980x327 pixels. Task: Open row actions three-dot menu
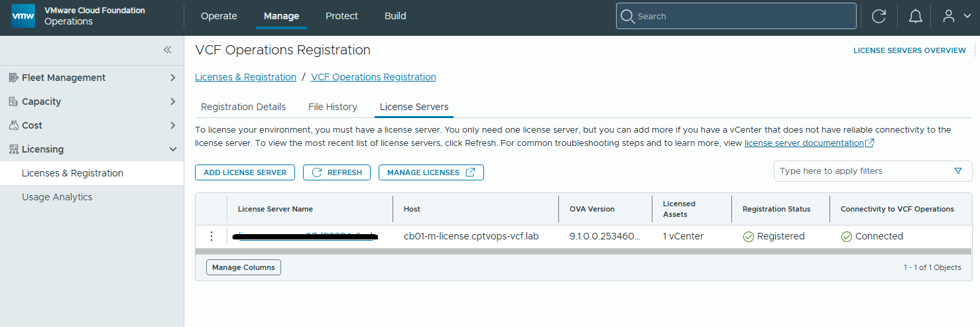(x=212, y=236)
